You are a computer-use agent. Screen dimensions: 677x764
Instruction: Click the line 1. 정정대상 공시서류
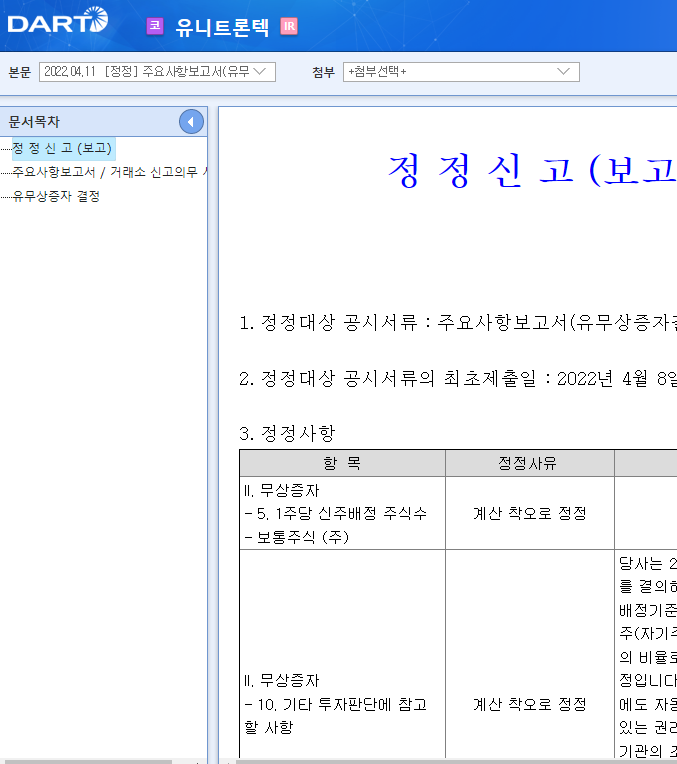pos(458,322)
